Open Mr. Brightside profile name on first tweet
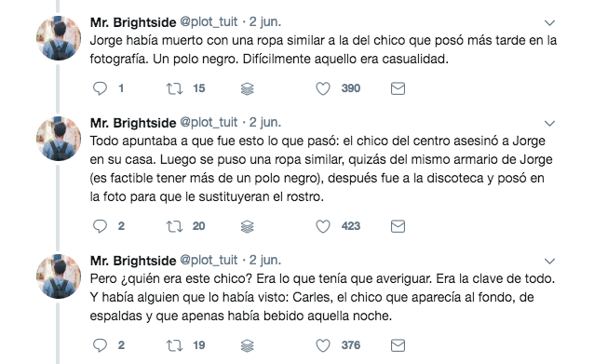 point(133,22)
